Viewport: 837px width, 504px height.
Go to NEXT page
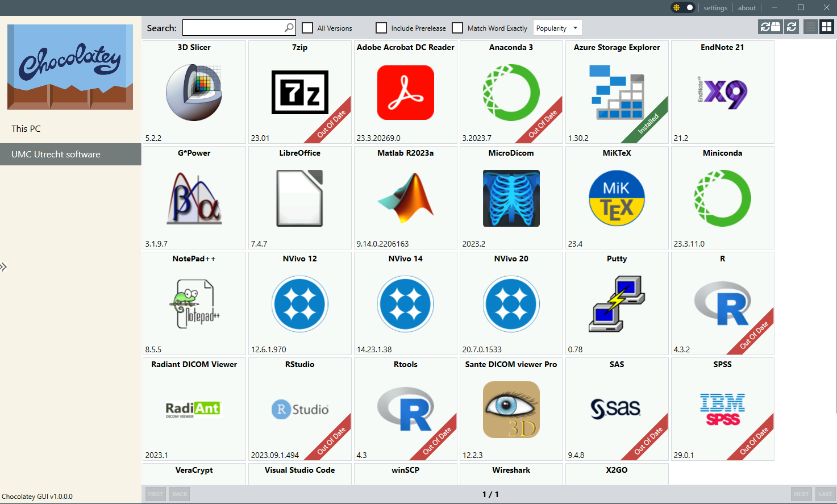[801, 494]
